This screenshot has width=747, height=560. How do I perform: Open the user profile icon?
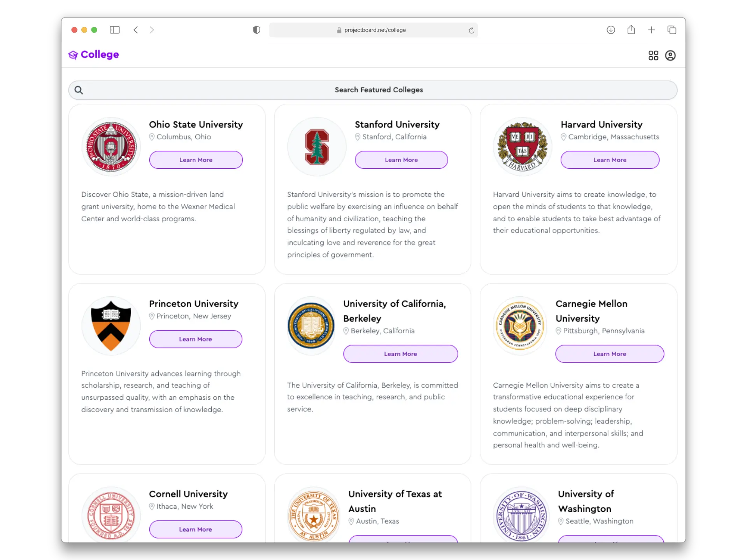(x=670, y=56)
